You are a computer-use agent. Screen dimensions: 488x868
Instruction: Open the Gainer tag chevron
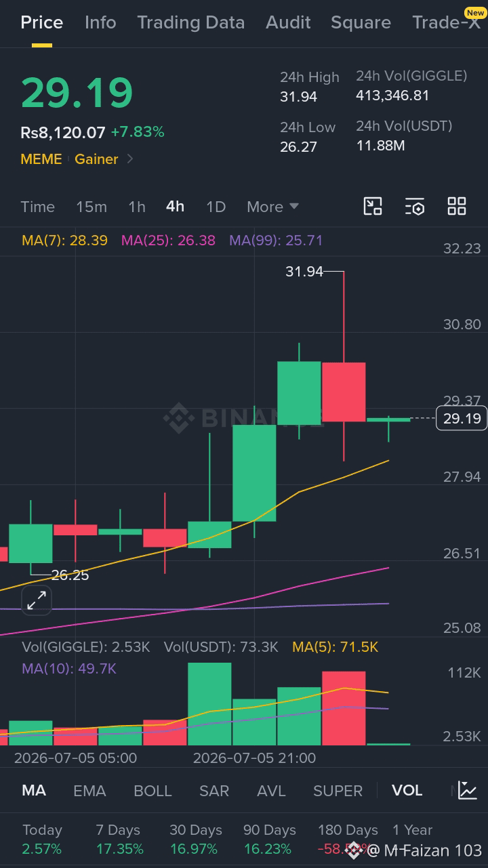130,159
